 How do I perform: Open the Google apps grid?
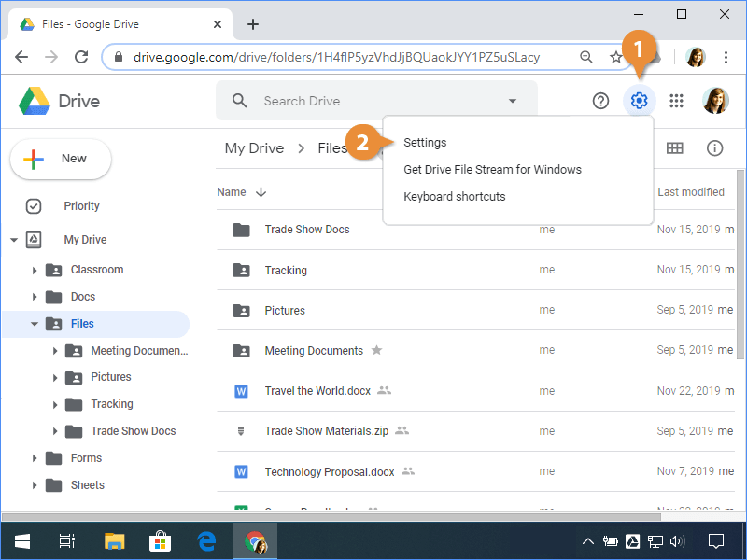tap(677, 101)
